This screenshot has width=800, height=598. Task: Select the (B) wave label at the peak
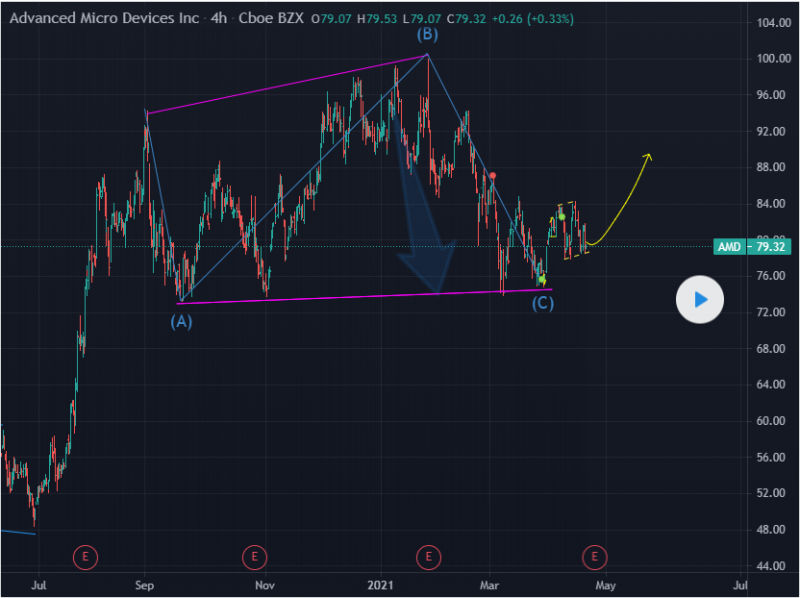[x=427, y=34]
